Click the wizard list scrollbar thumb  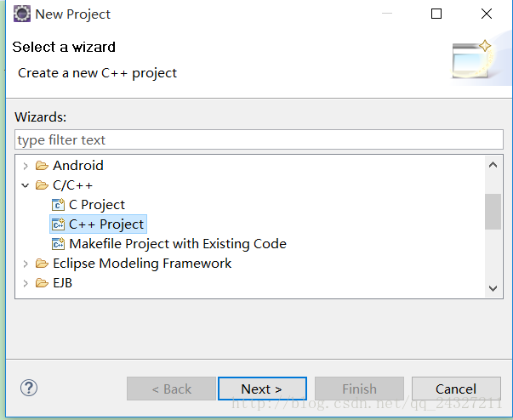click(x=493, y=212)
